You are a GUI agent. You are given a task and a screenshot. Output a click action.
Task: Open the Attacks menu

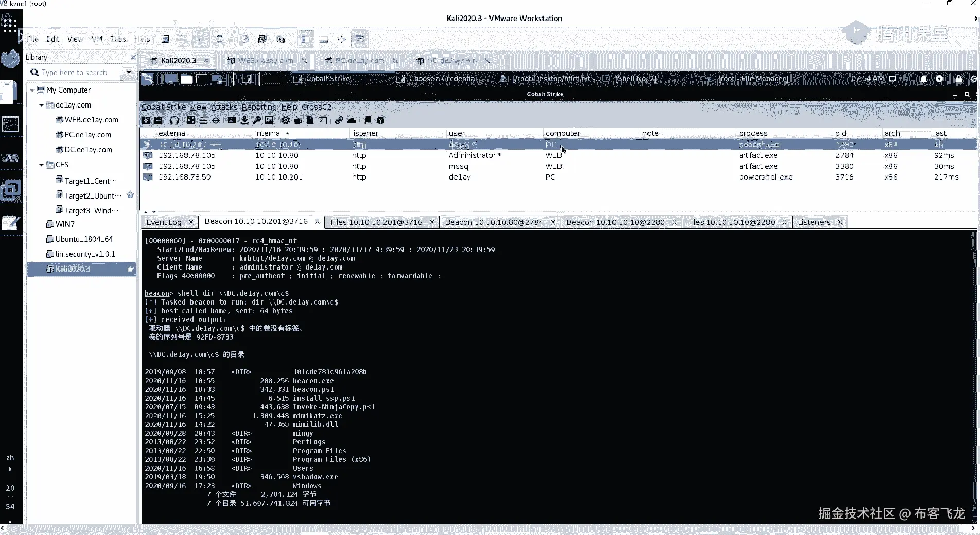click(224, 107)
